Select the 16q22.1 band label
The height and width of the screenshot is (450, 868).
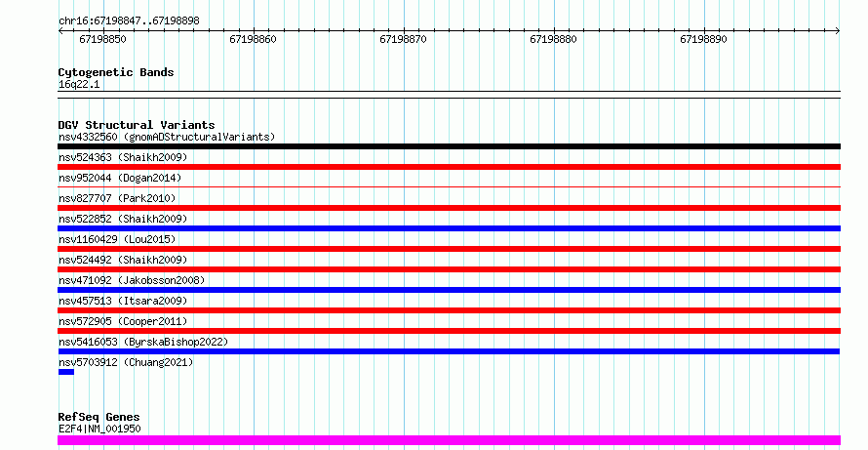tap(79, 84)
